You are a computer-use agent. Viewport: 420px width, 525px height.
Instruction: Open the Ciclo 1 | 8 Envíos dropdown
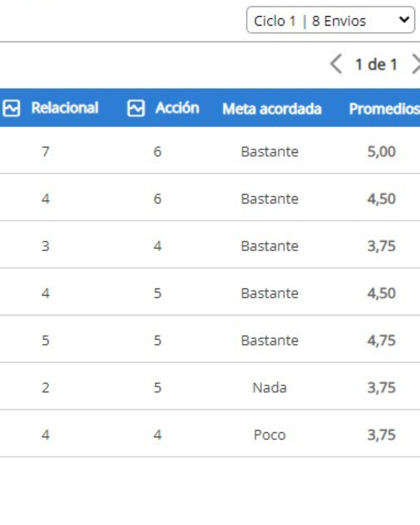pos(331,20)
